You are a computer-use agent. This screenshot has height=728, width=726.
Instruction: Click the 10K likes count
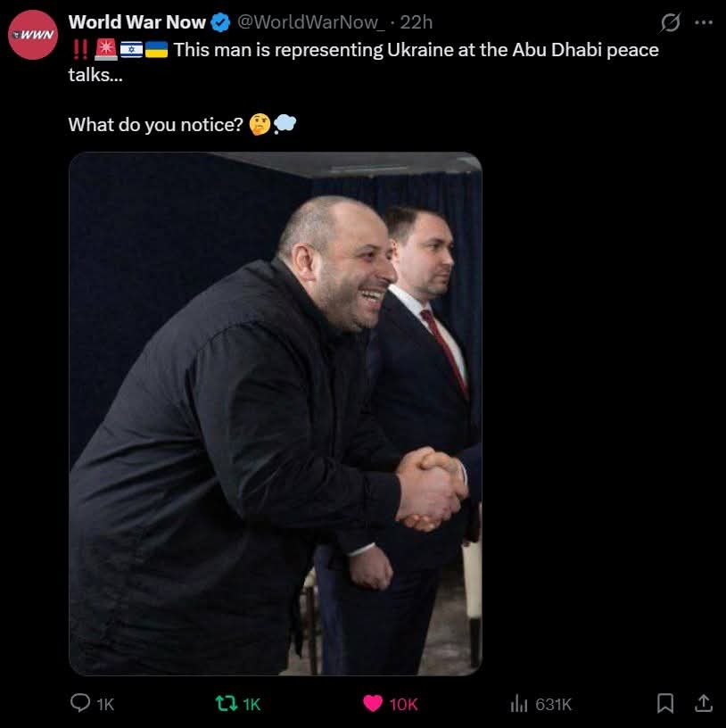click(403, 704)
